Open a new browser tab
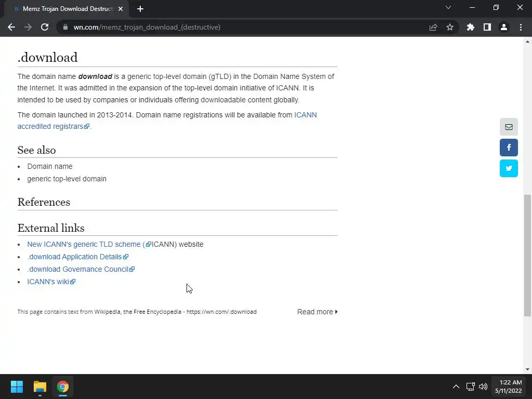Viewport: 532px width, 399px height. [x=140, y=9]
